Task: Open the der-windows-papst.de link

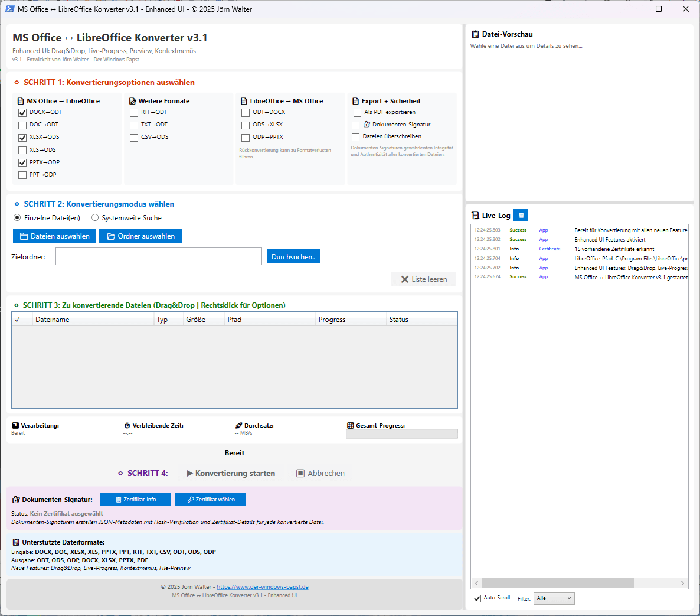Action: [262, 587]
